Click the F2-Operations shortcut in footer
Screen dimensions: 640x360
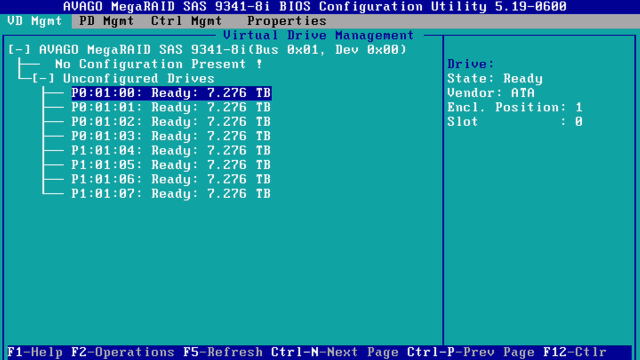(x=123, y=352)
